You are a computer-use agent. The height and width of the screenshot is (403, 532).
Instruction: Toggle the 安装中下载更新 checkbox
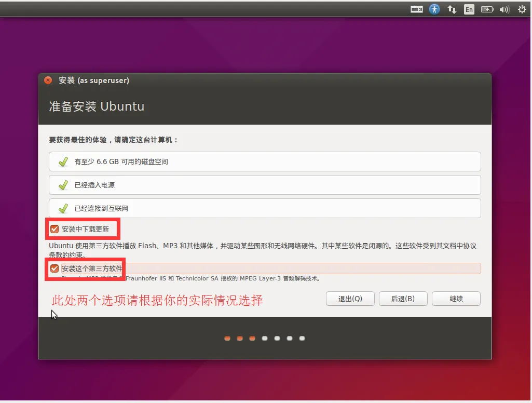tap(54, 229)
